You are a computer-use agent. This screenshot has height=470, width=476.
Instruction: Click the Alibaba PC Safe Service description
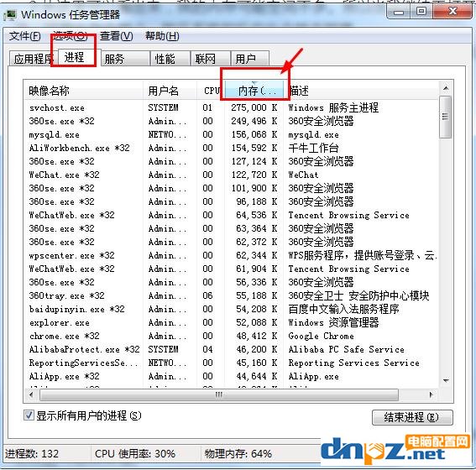tap(346, 349)
